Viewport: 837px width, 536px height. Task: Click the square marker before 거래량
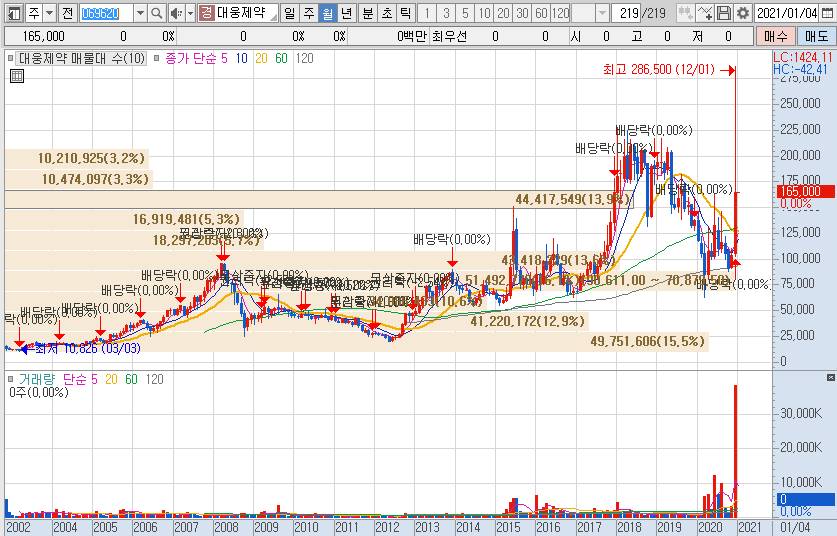click(x=11, y=379)
